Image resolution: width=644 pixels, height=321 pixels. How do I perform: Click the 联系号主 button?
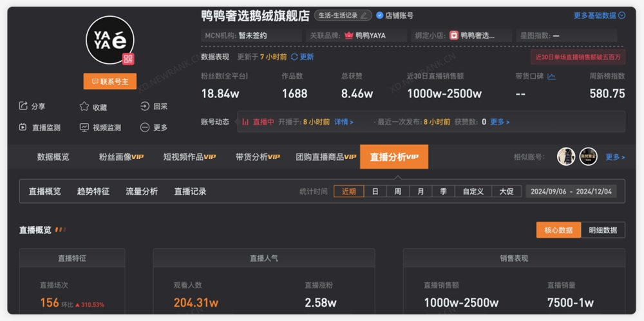tap(110, 81)
